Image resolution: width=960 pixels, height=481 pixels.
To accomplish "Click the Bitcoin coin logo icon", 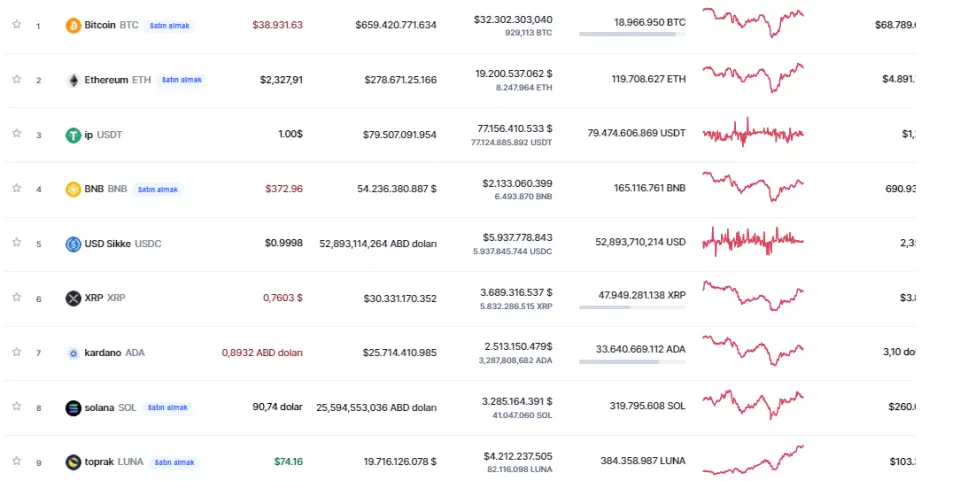I will [x=73, y=25].
